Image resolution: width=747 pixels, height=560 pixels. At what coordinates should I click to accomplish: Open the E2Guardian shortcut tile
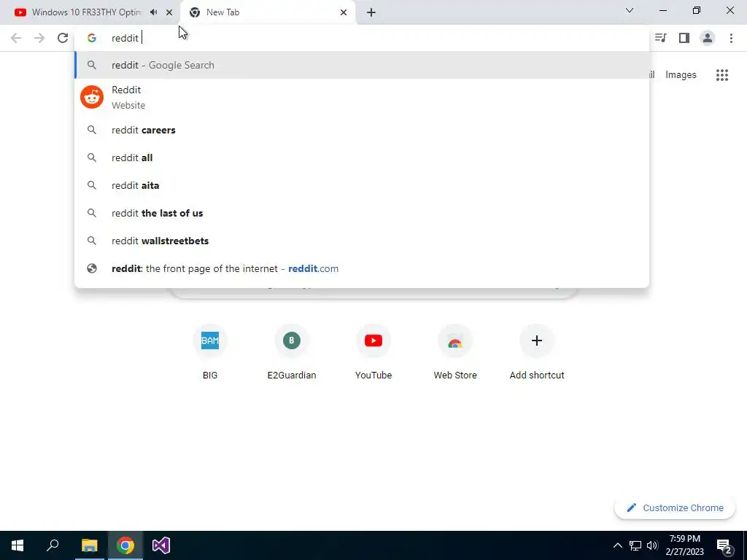pos(292,352)
